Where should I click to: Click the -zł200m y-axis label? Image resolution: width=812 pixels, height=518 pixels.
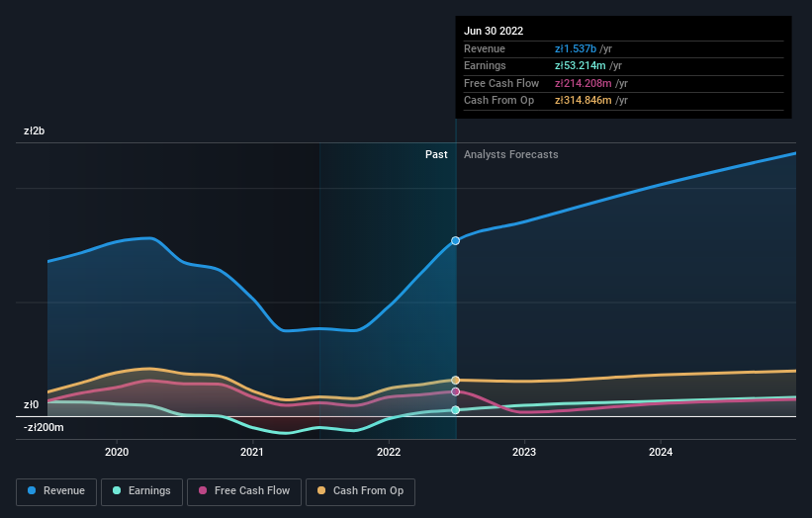(44, 427)
